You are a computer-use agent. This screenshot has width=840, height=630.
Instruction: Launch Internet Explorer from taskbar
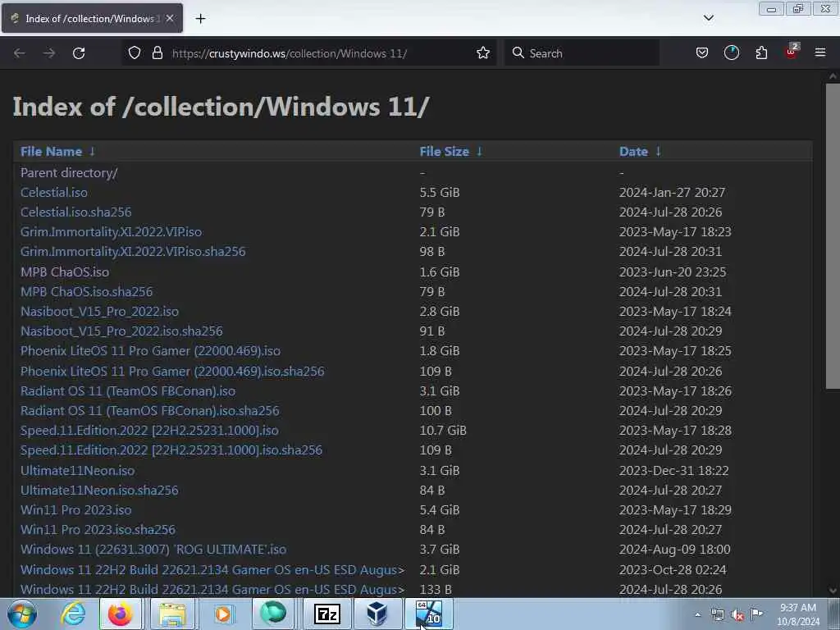[x=72, y=614]
